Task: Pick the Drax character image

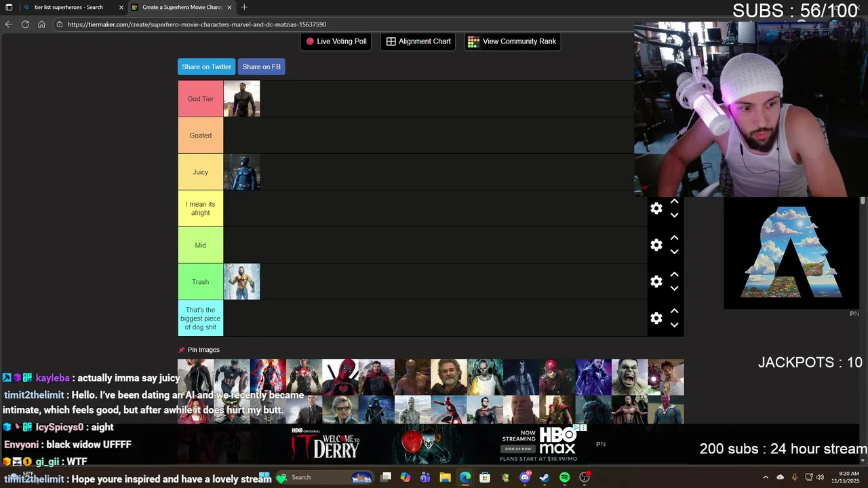Action: [412, 377]
